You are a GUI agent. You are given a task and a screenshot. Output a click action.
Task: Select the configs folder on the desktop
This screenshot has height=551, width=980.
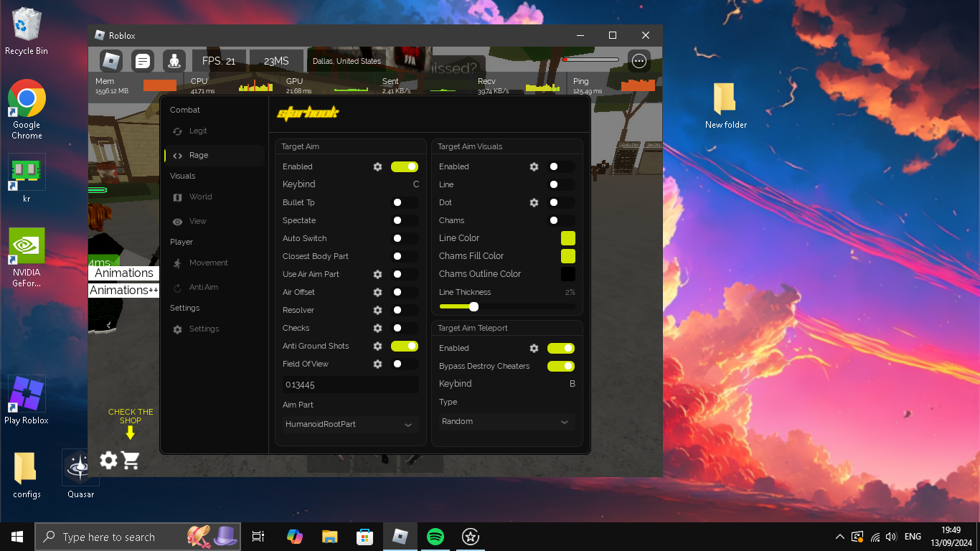coord(27,474)
